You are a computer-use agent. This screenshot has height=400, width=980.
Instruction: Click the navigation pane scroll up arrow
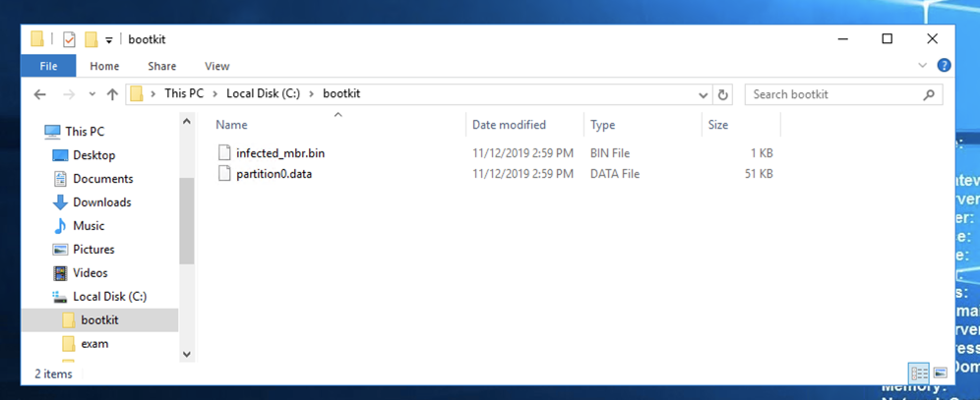coord(186,121)
